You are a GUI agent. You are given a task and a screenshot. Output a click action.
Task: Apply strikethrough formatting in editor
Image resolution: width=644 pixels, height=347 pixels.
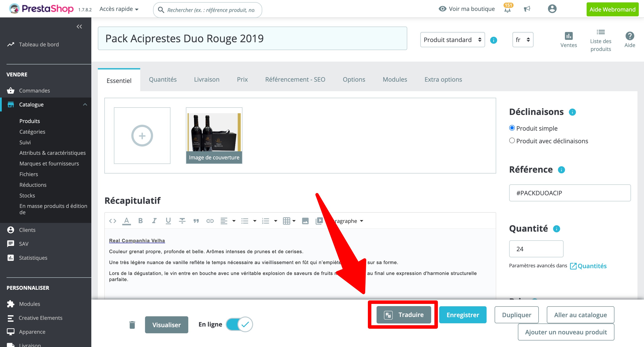[x=182, y=221]
